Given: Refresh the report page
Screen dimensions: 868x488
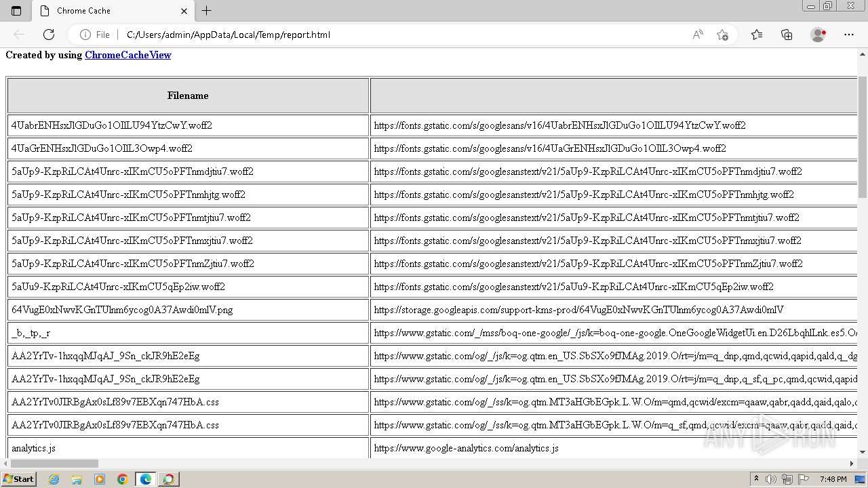Looking at the screenshot, I should click(x=49, y=35).
